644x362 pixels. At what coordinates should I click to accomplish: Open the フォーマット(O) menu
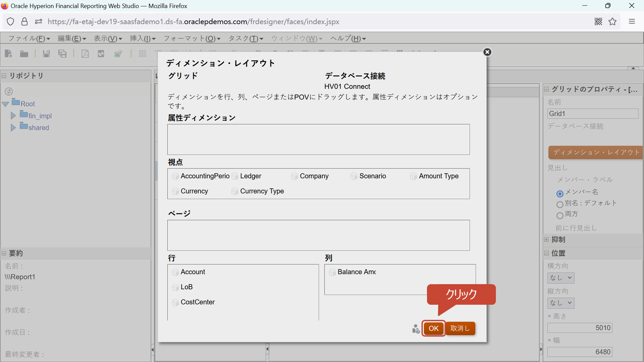tap(192, 39)
